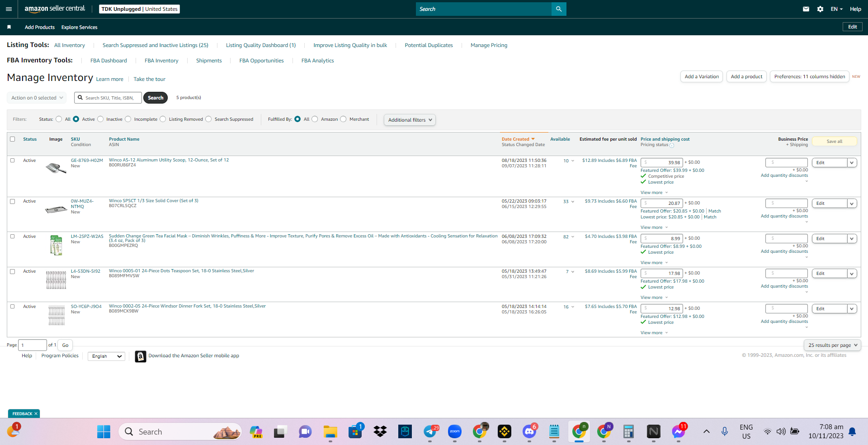
Task: Click the Save all button
Action: (x=835, y=142)
